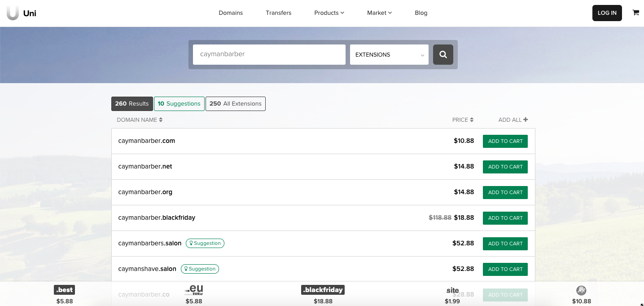The image size is (644, 306).
Task: Click the DOMAIN NAME column header
Action: point(140,120)
